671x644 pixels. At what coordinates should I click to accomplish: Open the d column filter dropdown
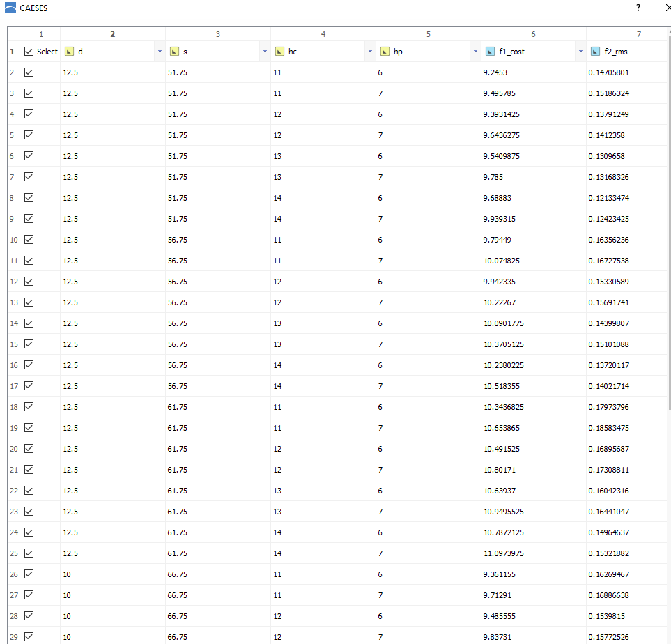[160, 52]
